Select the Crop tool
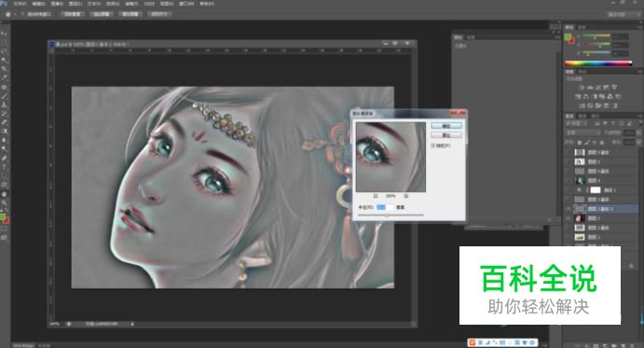This screenshot has width=644, height=348. click(4, 69)
